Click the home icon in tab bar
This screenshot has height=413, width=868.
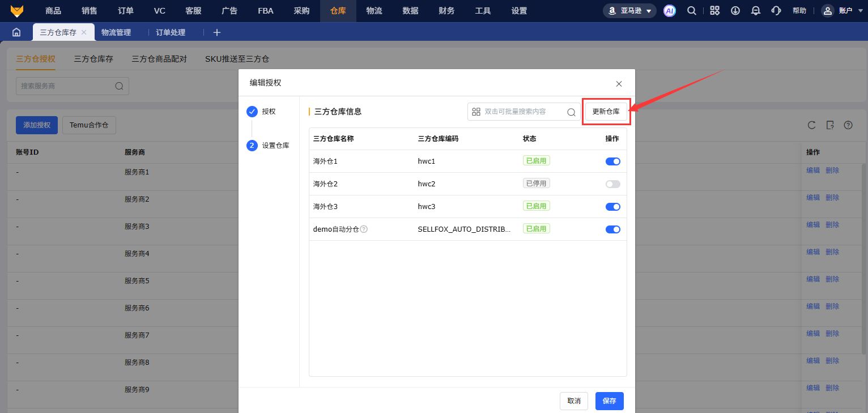pyautogui.click(x=16, y=32)
